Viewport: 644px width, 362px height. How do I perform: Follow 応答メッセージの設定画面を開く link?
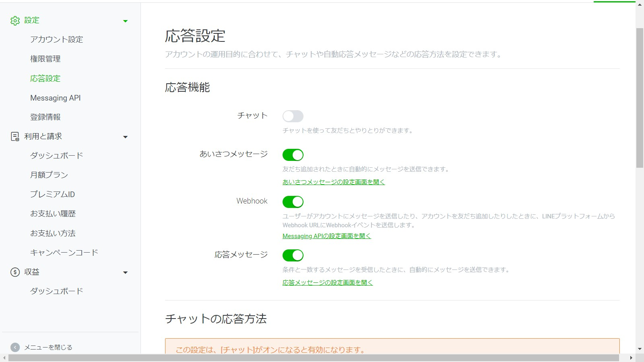point(327,283)
